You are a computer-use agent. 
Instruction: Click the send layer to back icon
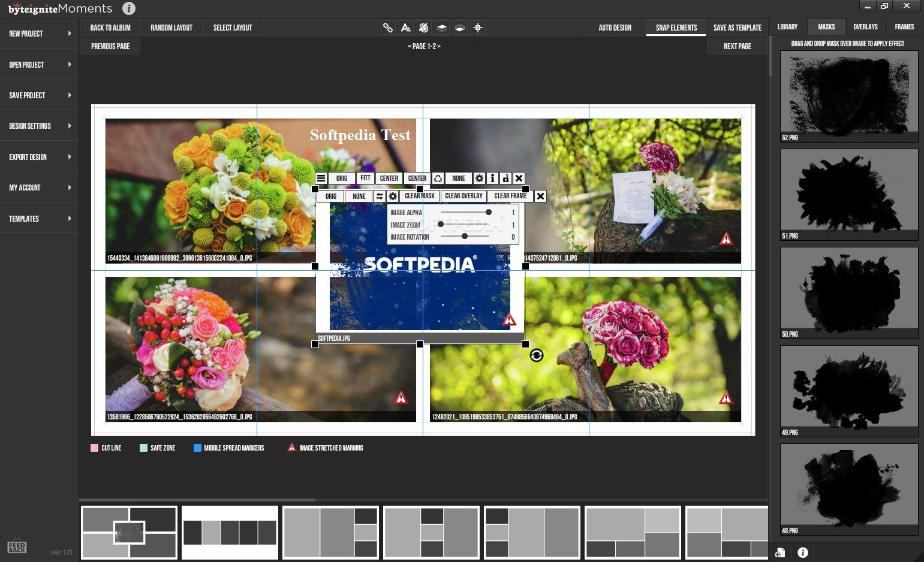460,28
